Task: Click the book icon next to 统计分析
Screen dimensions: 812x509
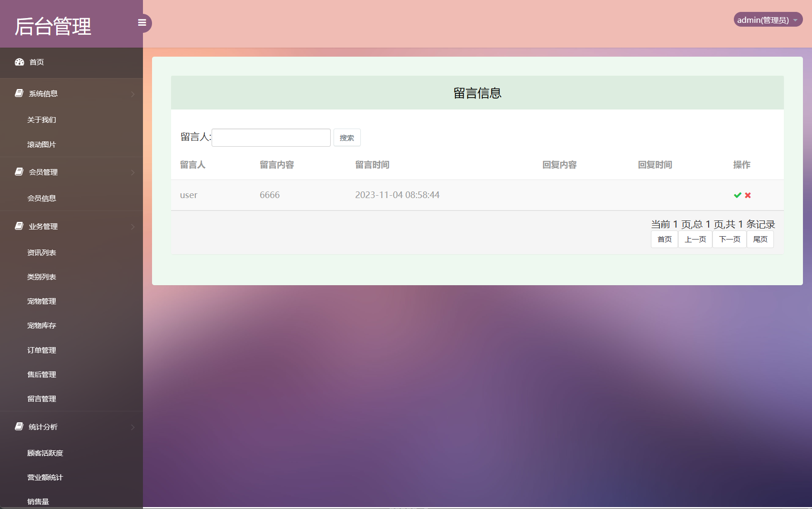Action: pos(18,427)
